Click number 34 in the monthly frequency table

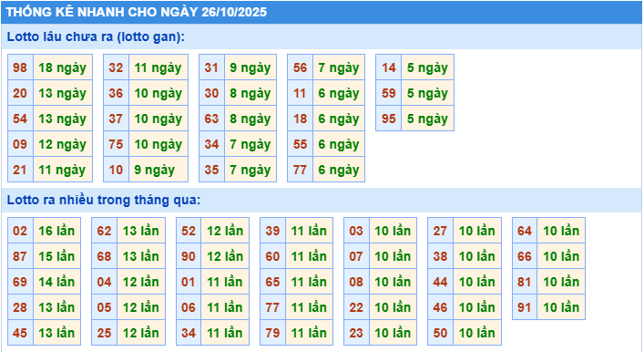[189, 333]
